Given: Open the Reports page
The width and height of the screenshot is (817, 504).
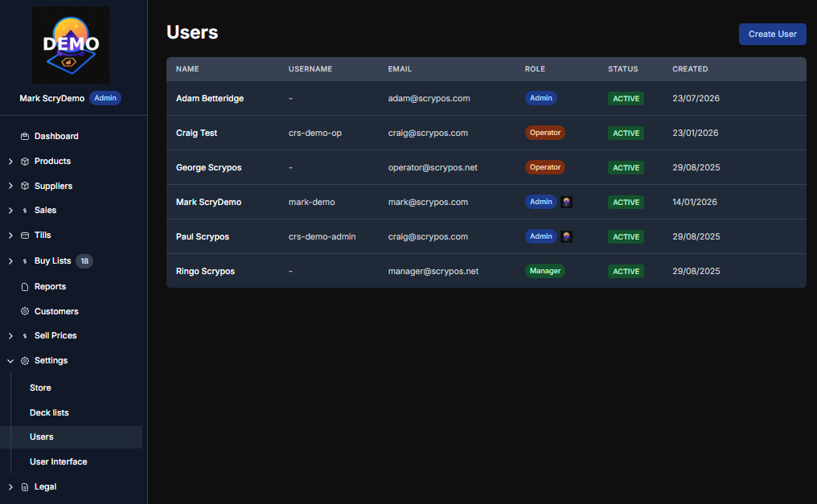Looking at the screenshot, I should click(50, 287).
